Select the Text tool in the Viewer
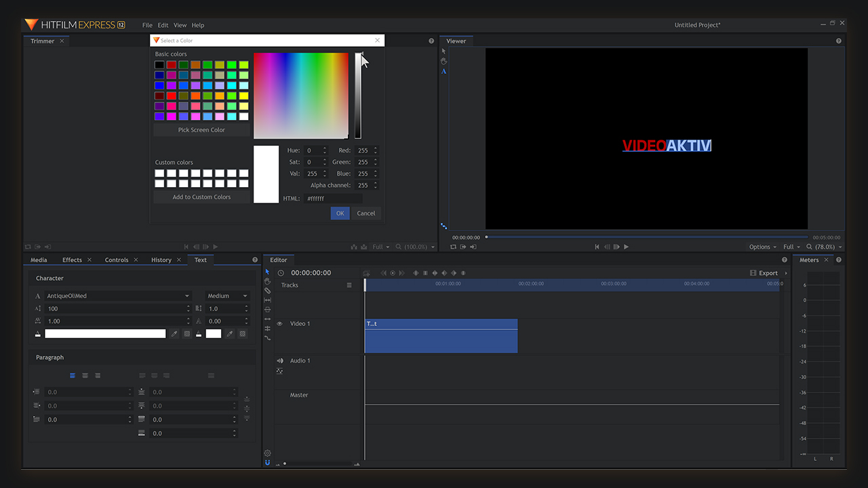The image size is (868, 488). (443, 71)
